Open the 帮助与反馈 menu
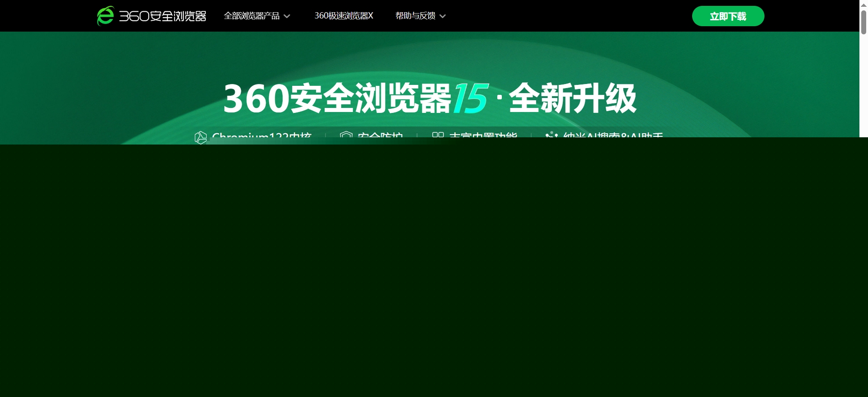This screenshot has height=397, width=868. pos(415,16)
